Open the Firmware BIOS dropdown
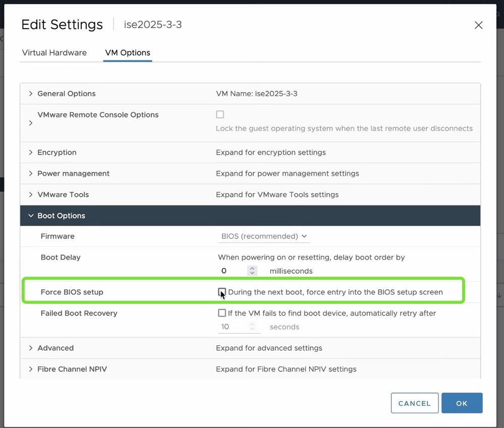This screenshot has width=504, height=428. [264, 236]
